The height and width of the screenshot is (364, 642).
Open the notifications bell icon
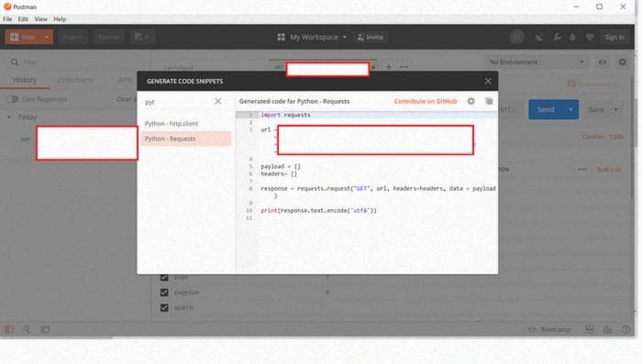click(572, 37)
